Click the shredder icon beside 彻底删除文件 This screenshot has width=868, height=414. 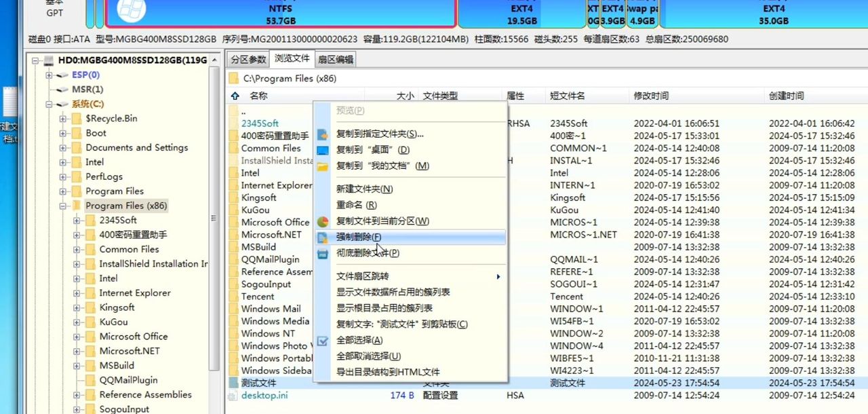323,253
